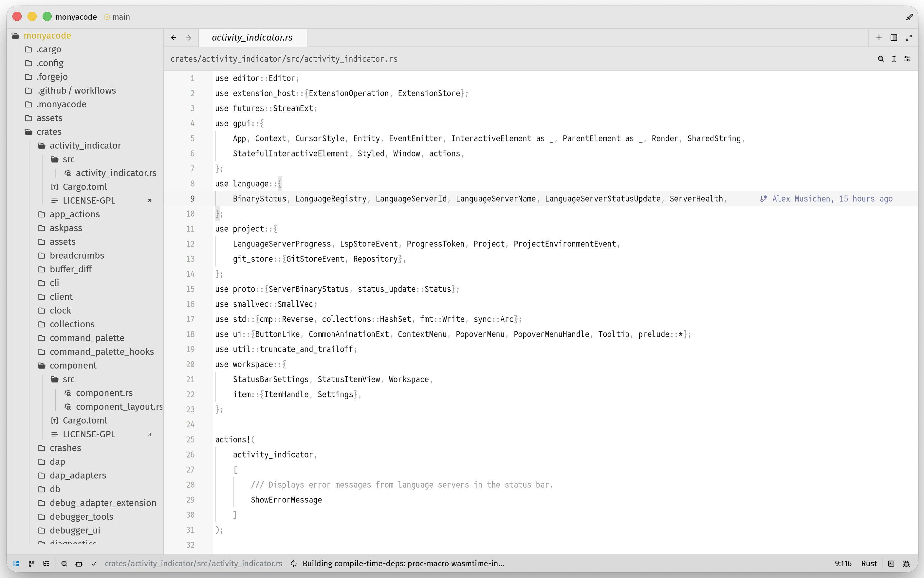The width and height of the screenshot is (924, 578).
Task: Zoom the pane with expand icon
Action: (909, 37)
